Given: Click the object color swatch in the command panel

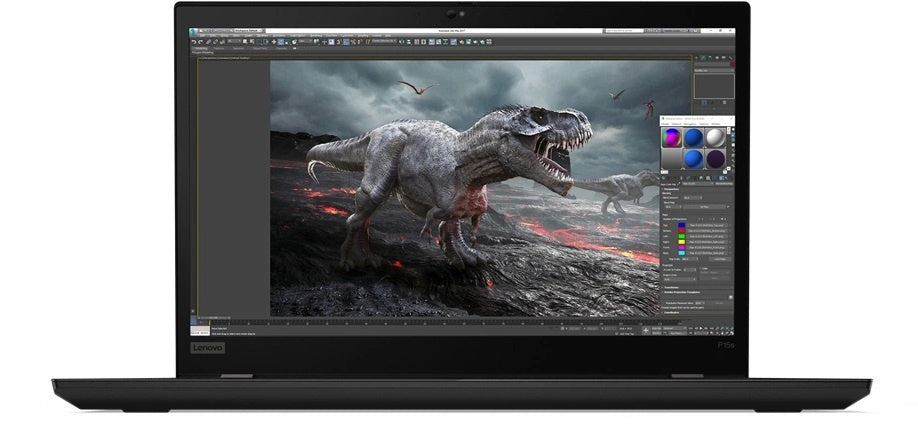Looking at the screenshot, I should coord(732,64).
